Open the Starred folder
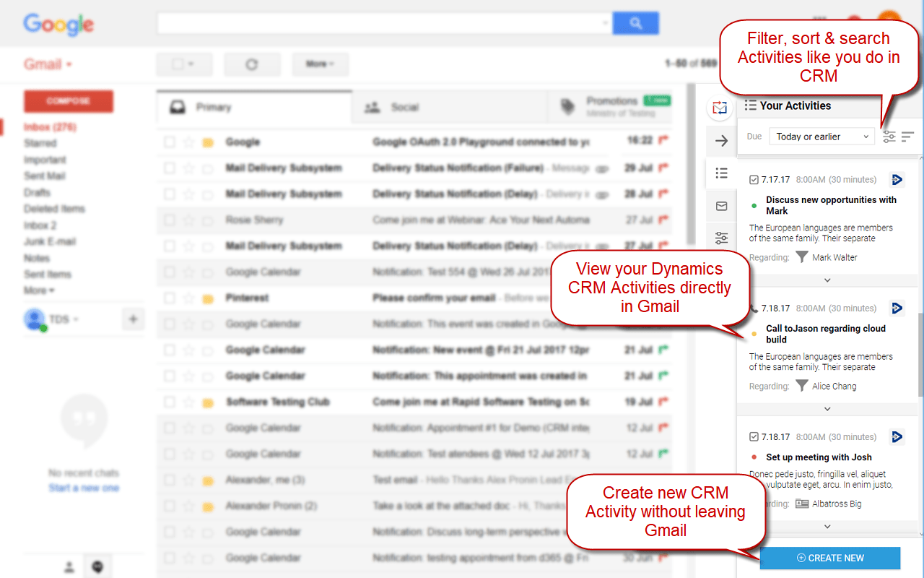This screenshot has height=578, width=924. (x=40, y=143)
